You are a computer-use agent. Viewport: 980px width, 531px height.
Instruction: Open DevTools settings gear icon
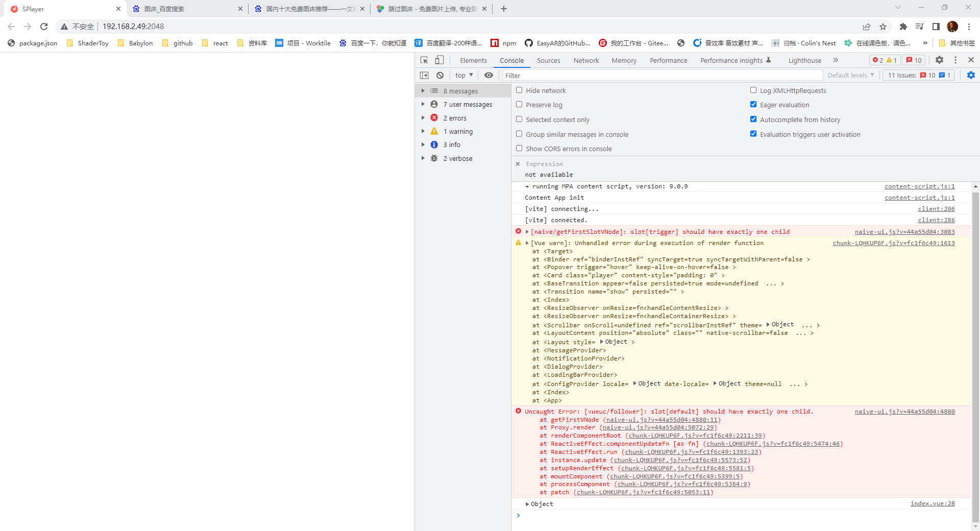pyautogui.click(x=939, y=60)
